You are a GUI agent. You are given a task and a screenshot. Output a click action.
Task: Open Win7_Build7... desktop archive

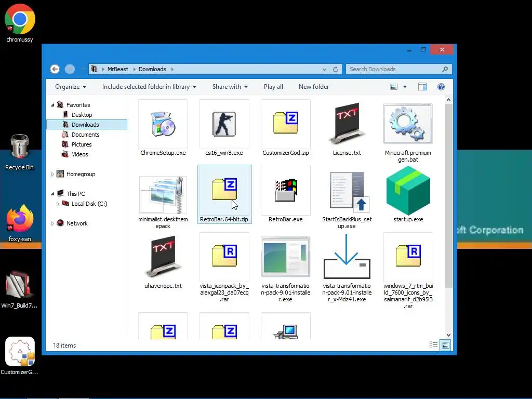(19, 290)
